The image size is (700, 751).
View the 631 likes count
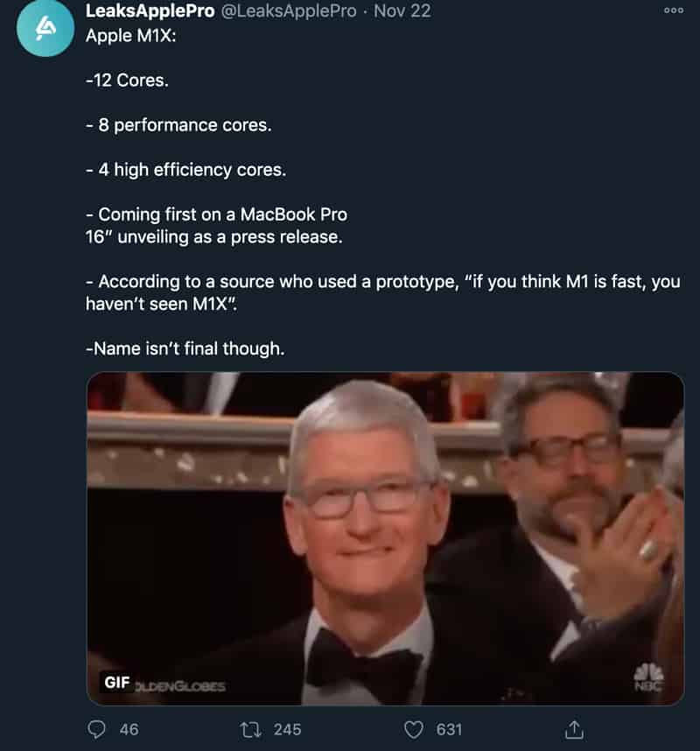pos(449,729)
